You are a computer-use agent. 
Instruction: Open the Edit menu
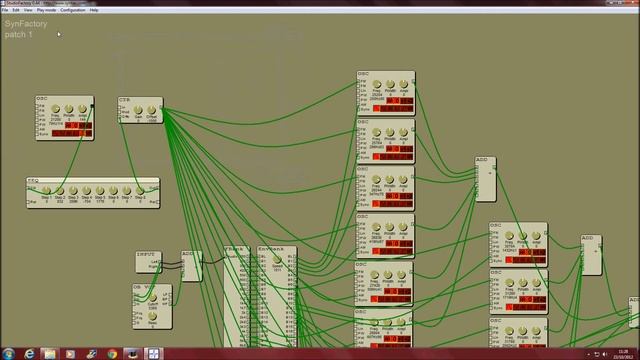[16, 10]
